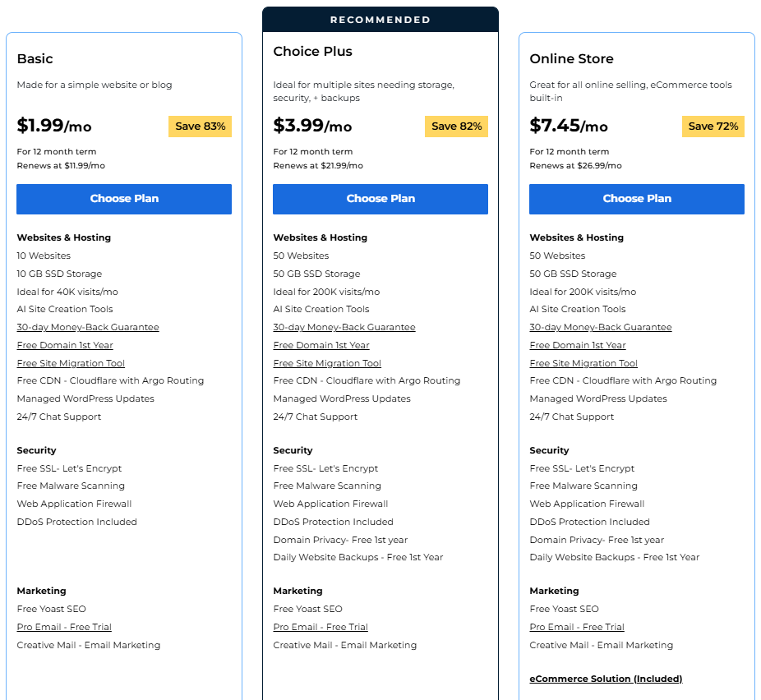Click Pro Email - Free Trial in Choice Plus
The width and height of the screenshot is (761, 700).
[x=321, y=627]
